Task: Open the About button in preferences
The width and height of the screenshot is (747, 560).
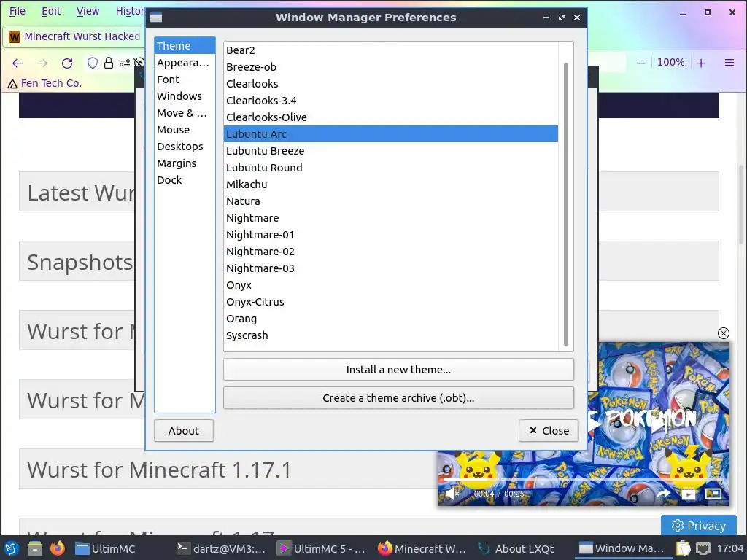Action: pos(183,430)
